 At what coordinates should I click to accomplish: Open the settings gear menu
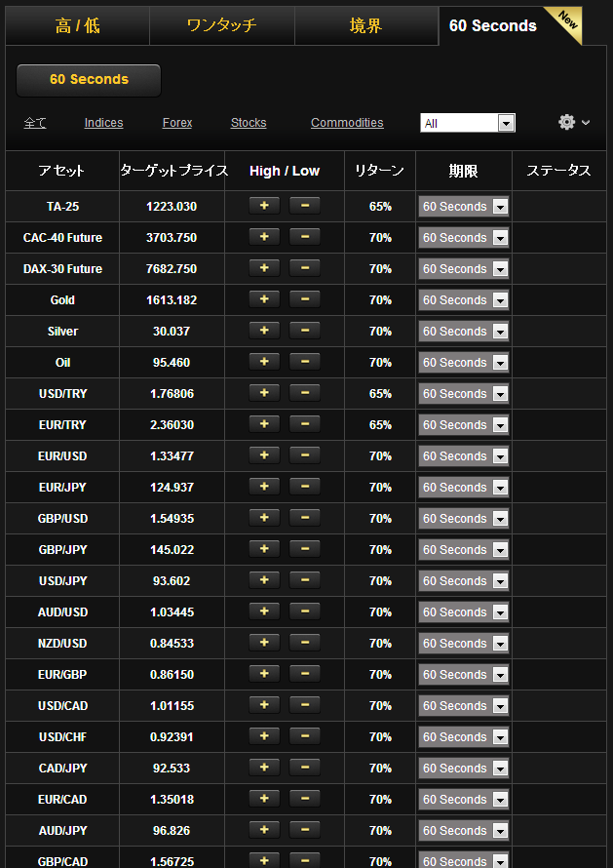pos(566,122)
